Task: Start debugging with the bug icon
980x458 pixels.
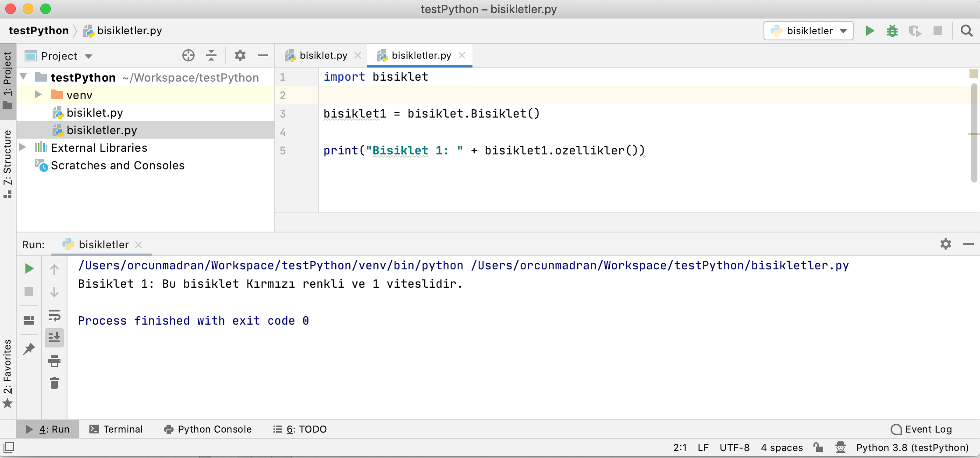Action: coord(892,31)
